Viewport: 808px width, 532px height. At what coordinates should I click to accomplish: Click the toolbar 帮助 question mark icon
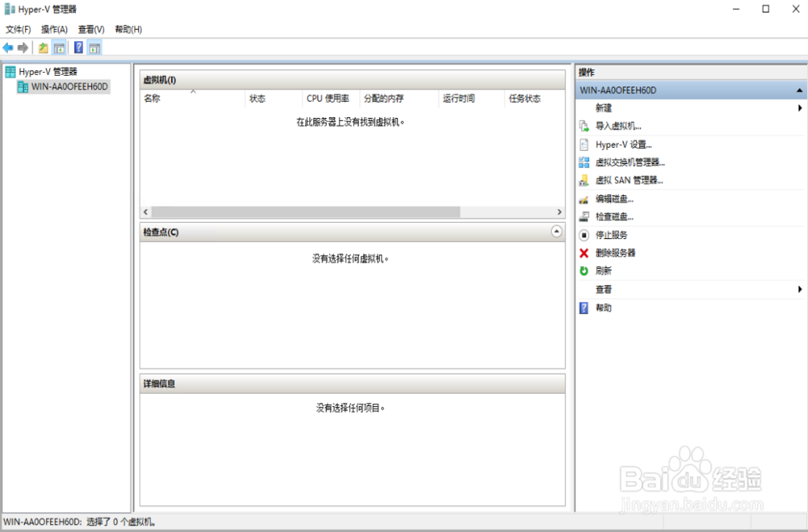78,47
